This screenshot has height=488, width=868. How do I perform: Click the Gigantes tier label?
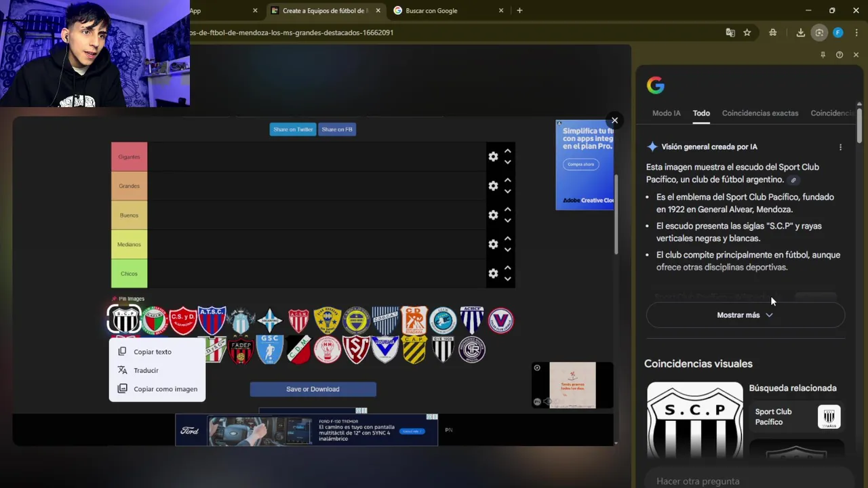click(x=129, y=157)
